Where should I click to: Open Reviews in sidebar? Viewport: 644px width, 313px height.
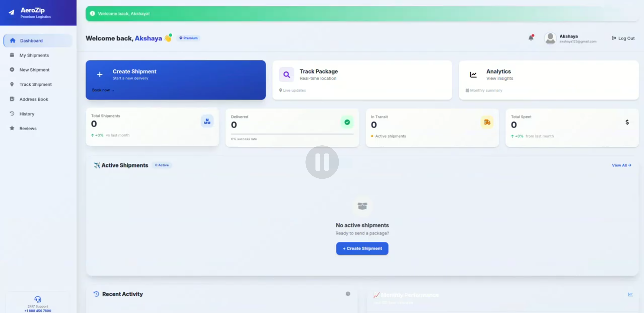click(x=38, y=128)
